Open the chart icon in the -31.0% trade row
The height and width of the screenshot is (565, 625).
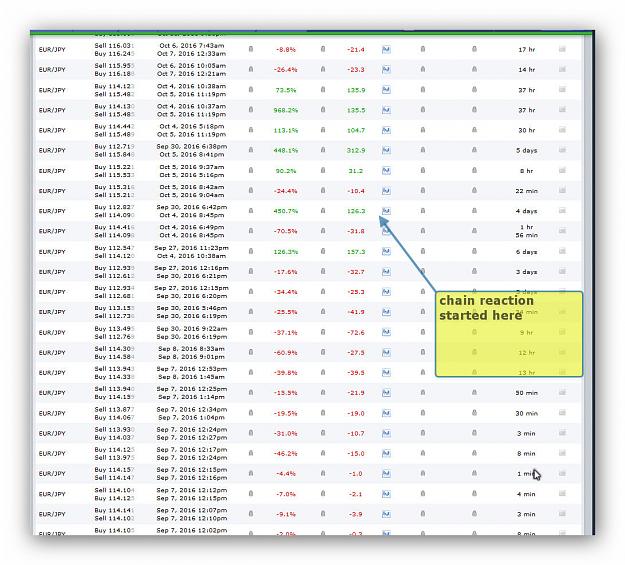click(386, 433)
